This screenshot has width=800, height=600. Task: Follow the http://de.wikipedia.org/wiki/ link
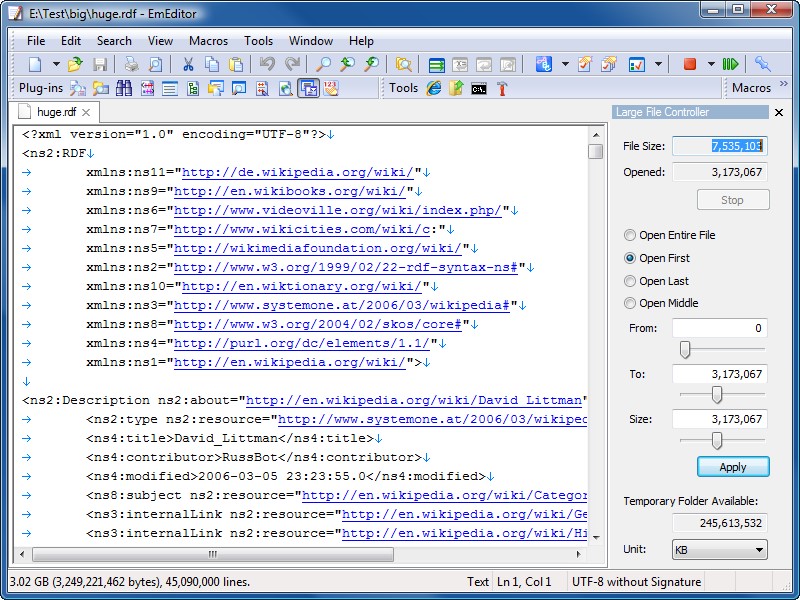pos(299,172)
